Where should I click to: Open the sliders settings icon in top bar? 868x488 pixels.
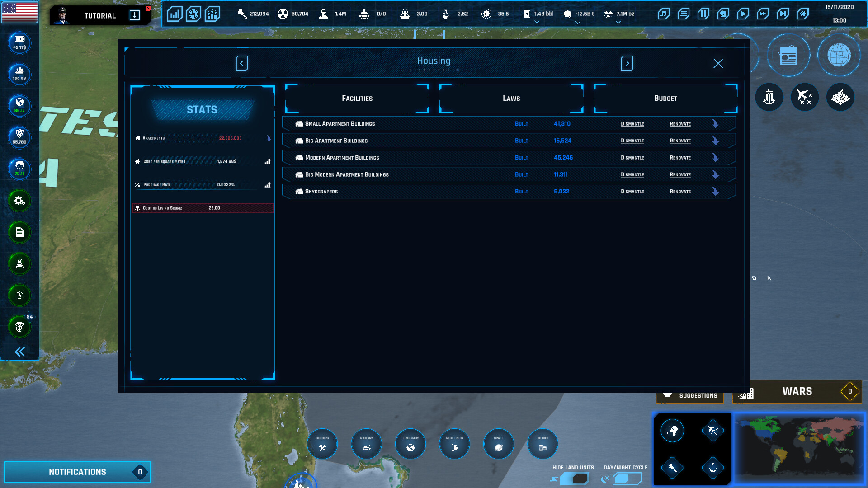pyautogui.click(x=212, y=14)
